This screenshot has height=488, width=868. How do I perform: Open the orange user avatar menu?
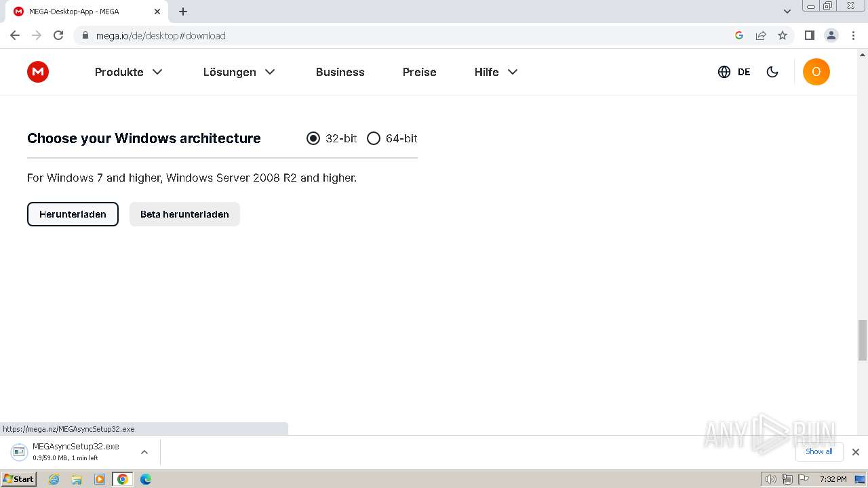point(816,72)
